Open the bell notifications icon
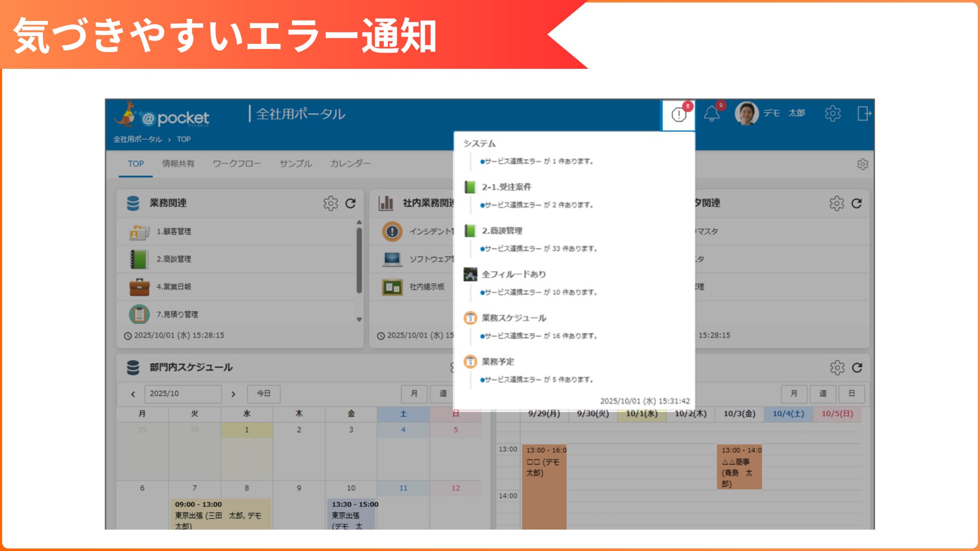This screenshot has width=980, height=551. coord(712,114)
